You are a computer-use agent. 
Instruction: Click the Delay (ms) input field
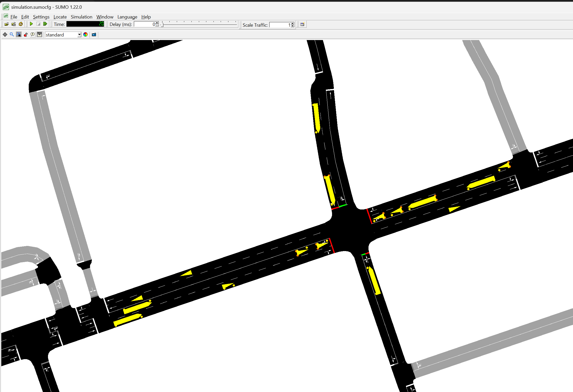point(144,24)
